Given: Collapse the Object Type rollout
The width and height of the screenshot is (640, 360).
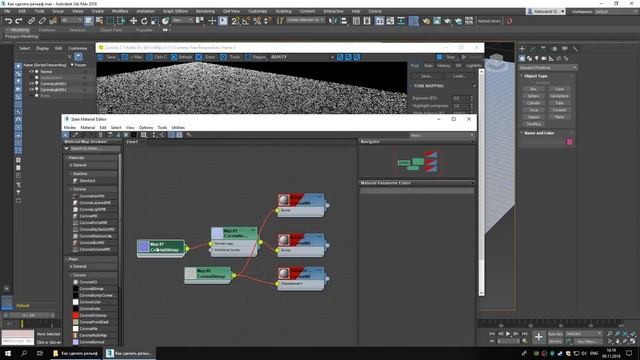Looking at the screenshot, I should [522, 76].
